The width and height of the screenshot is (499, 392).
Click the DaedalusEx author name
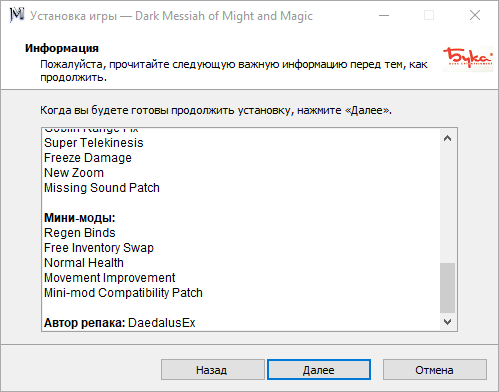pos(162,323)
